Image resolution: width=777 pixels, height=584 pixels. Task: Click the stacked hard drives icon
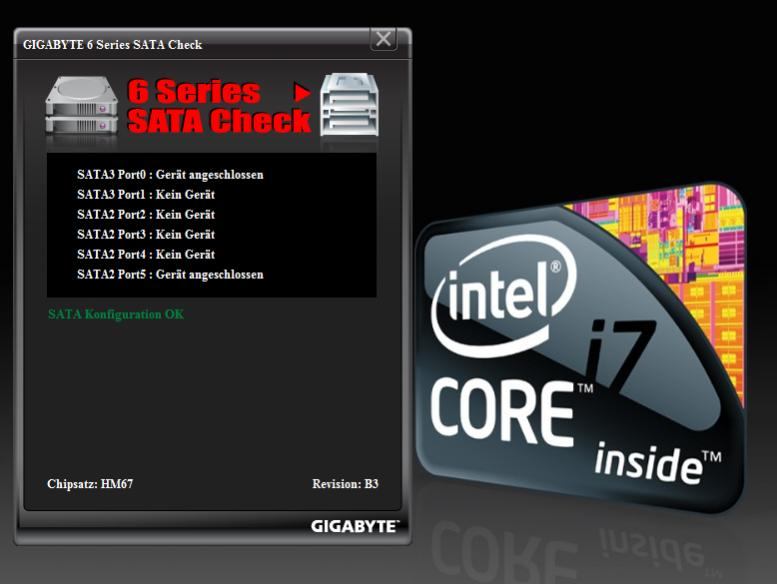click(82, 106)
